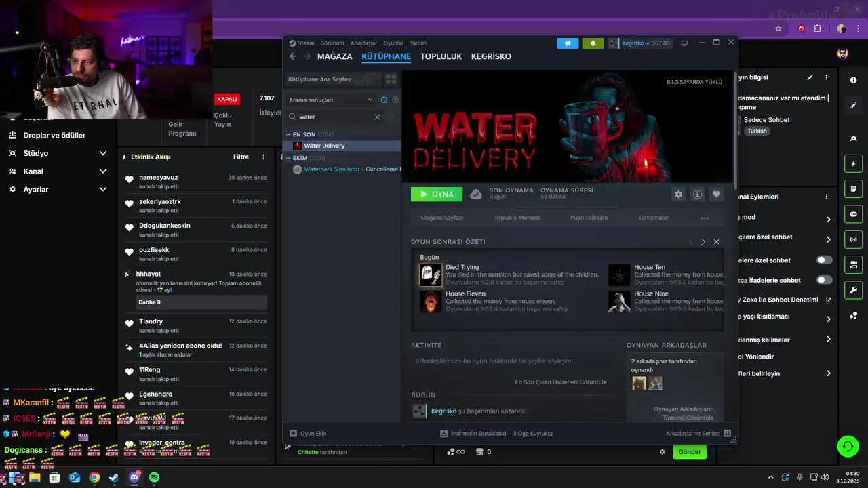This screenshot has width=868, height=488.
Task: Click green OYNA play button
Action: click(437, 195)
